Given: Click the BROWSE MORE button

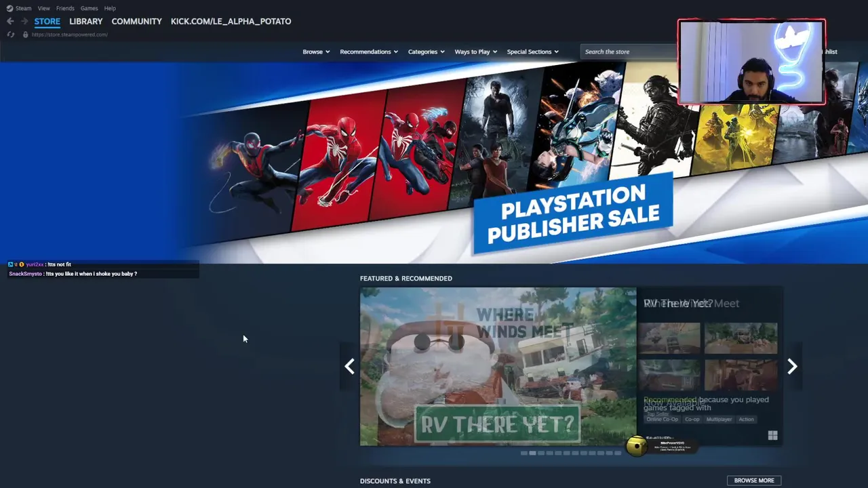Looking at the screenshot, I should tap(754, 481).
